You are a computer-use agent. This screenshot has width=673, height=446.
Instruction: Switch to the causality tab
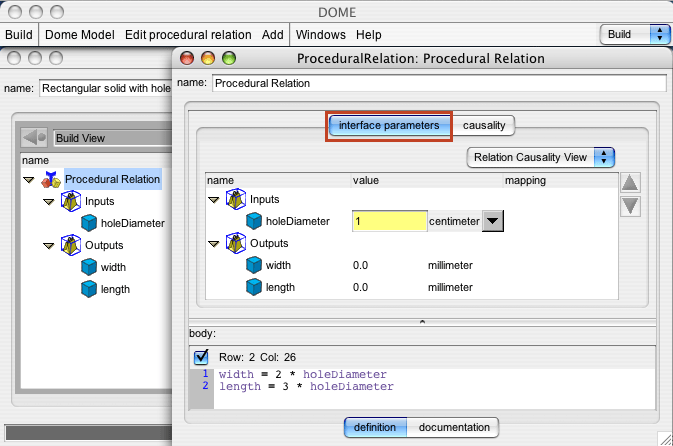tap(484, 125)
